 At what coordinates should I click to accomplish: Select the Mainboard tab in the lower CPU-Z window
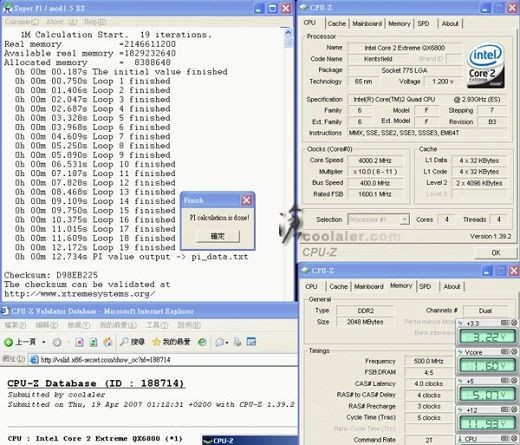pos(369,287)
